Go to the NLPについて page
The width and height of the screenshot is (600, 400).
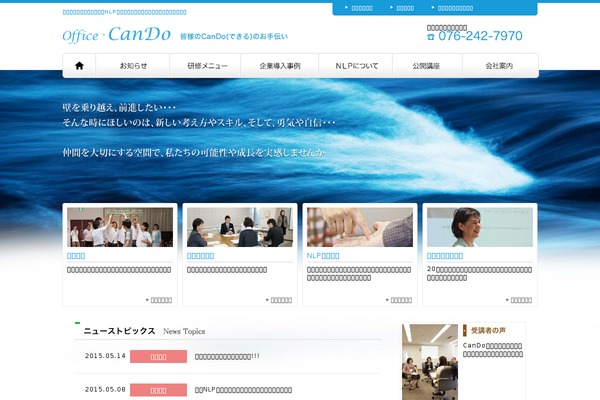356,66
